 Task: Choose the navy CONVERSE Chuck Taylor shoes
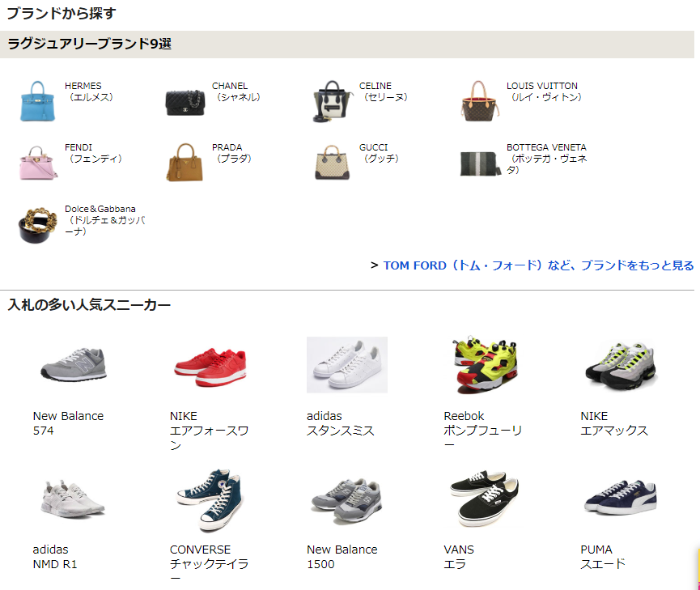click(x=210, y=500)
